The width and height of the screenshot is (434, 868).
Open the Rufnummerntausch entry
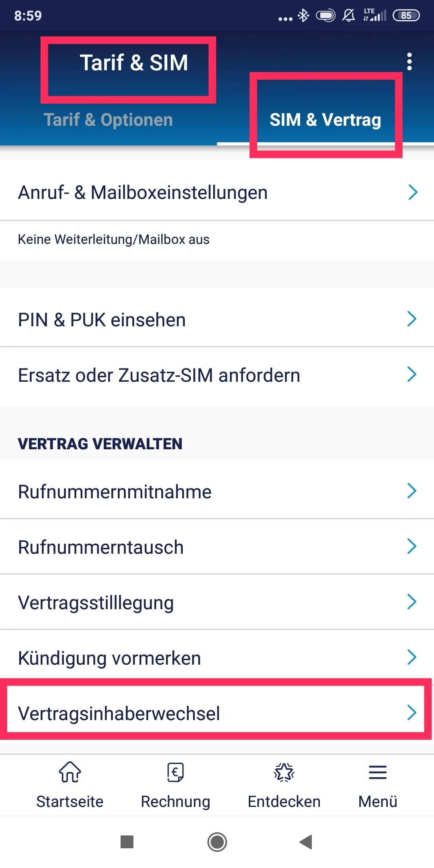(x=101, y=547)
